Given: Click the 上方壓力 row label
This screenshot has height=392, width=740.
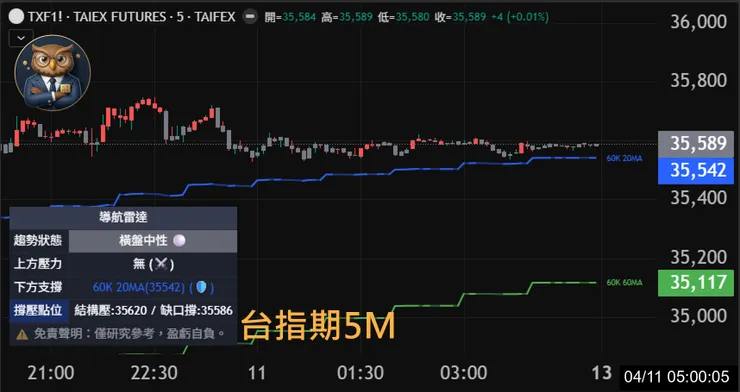Looking at the screenshot, I should point(38,264).
